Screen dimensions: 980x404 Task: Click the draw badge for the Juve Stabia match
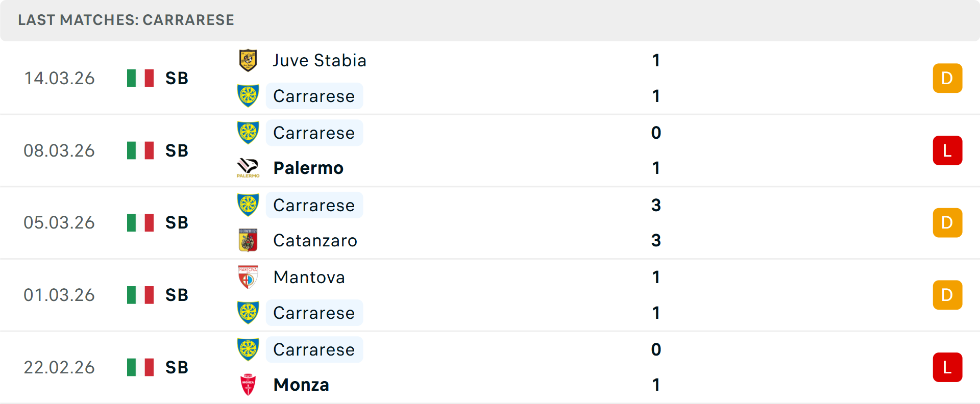[x=947, y=78]
